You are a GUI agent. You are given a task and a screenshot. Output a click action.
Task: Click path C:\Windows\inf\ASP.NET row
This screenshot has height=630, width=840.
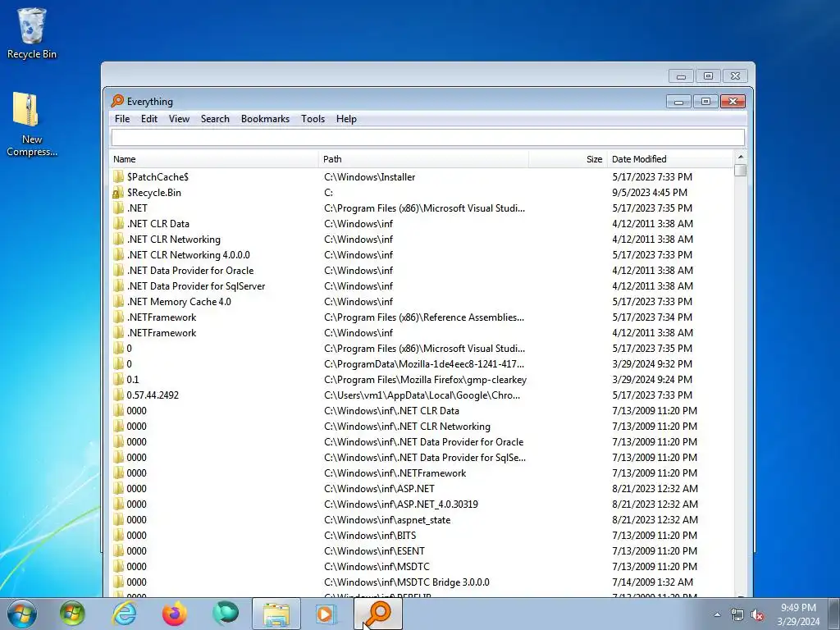tap(379, 489)
